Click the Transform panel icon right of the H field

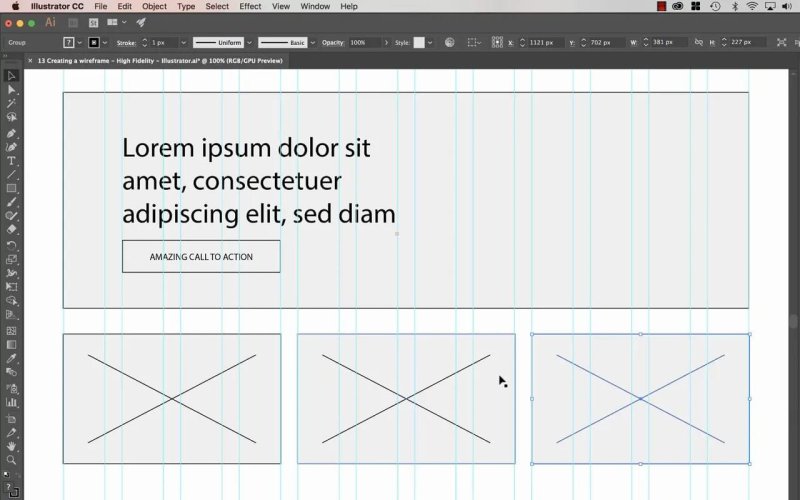[x=781, y=42]
